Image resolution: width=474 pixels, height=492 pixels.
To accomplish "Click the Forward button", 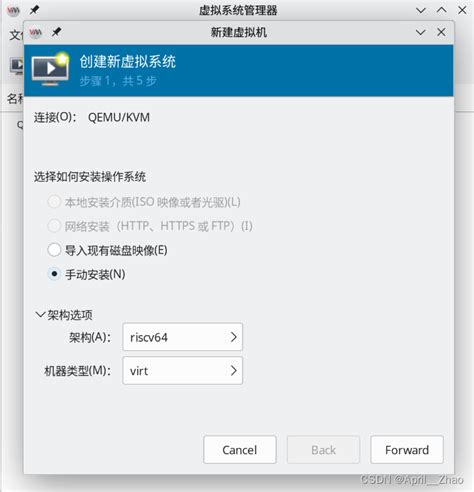I will pyautogui.click(x=407, y=450).
